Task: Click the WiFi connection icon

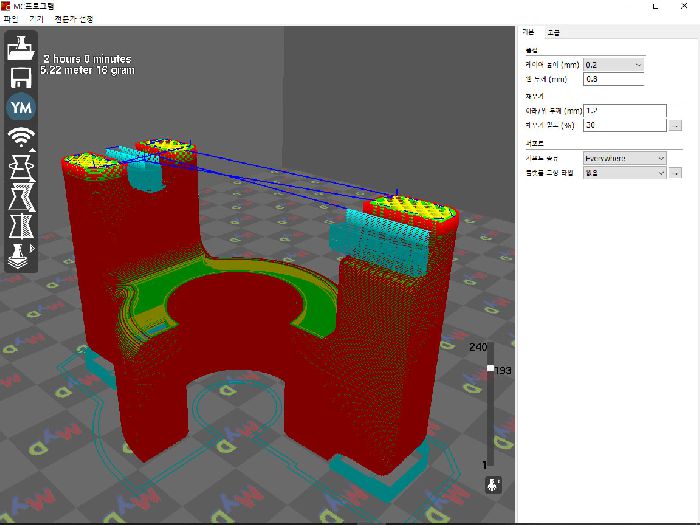Action: (x=21, y=137)
